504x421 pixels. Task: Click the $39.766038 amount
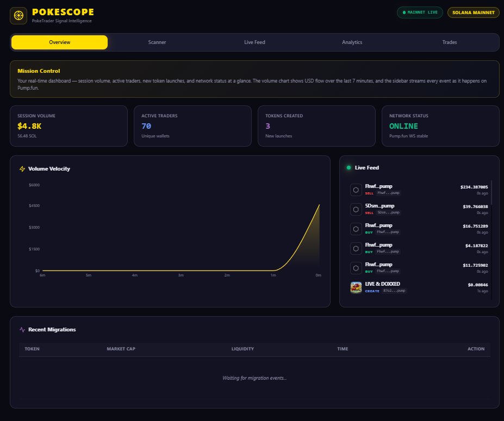[475, 206]
